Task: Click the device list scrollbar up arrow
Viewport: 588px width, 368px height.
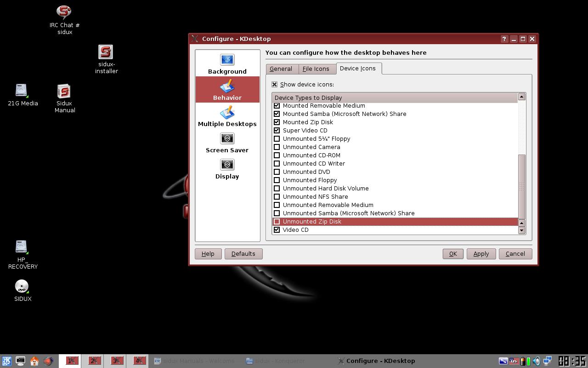Action: (x=521, y=97)
